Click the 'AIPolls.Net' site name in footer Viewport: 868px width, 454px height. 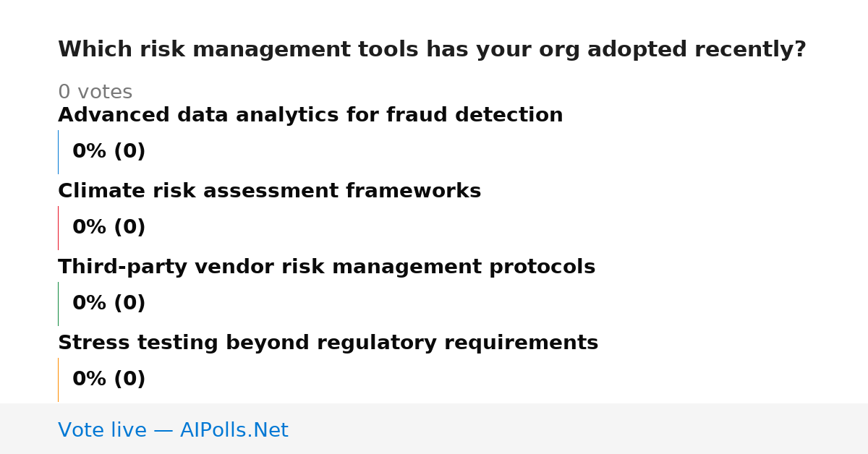[x=234, y=430]
